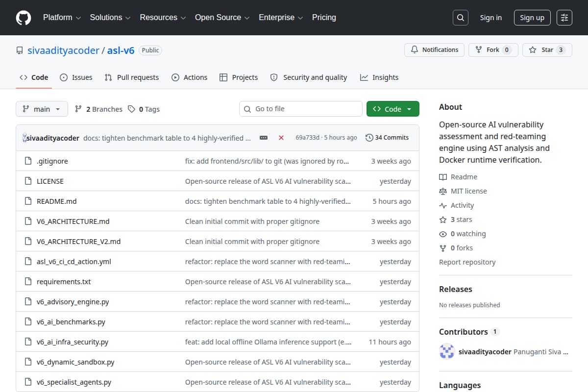The image size is (588, 392).
Task: Click the file icon for README.md
Action: 28,201
